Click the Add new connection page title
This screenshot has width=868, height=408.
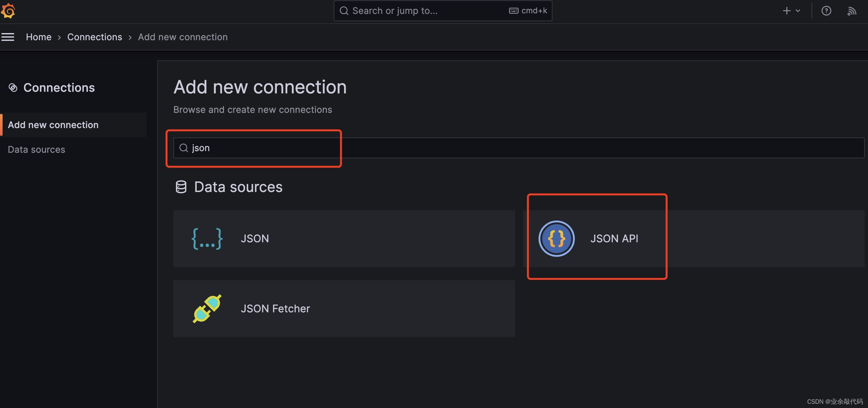tap(260, 87)
